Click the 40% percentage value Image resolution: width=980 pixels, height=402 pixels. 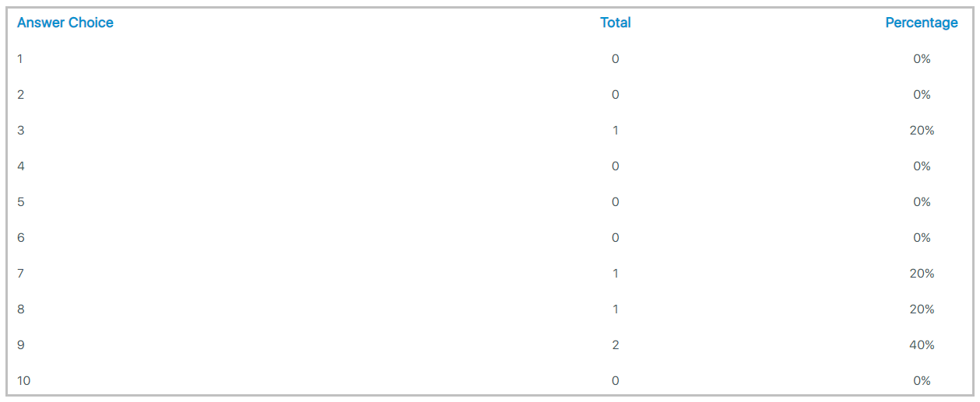pos(922,344)
